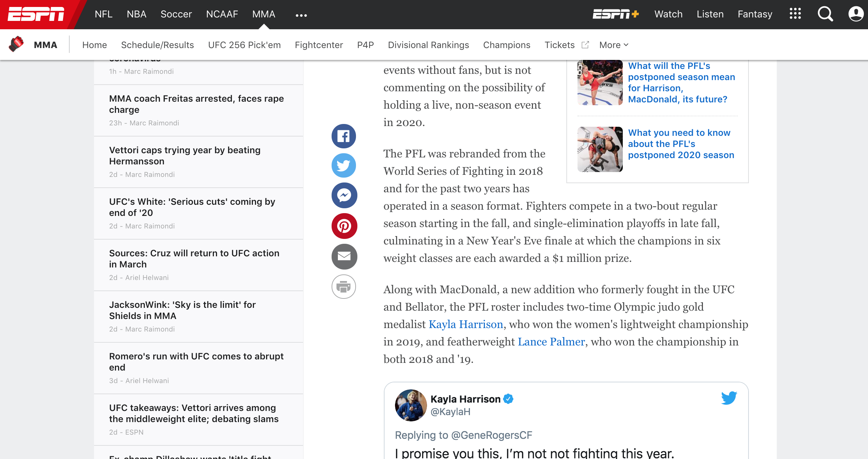Share article via Twitter icon
Viewport: 868px width, 459px height.
[343, 166]
